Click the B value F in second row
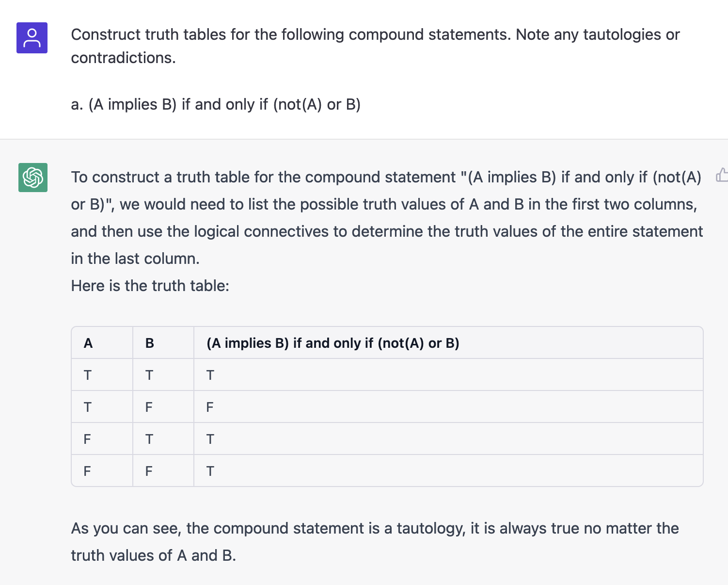 point(149,407)
